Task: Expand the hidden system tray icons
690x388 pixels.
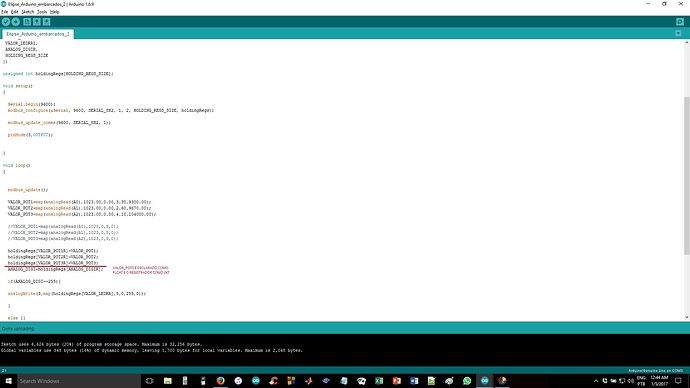Action: (596, 381)
